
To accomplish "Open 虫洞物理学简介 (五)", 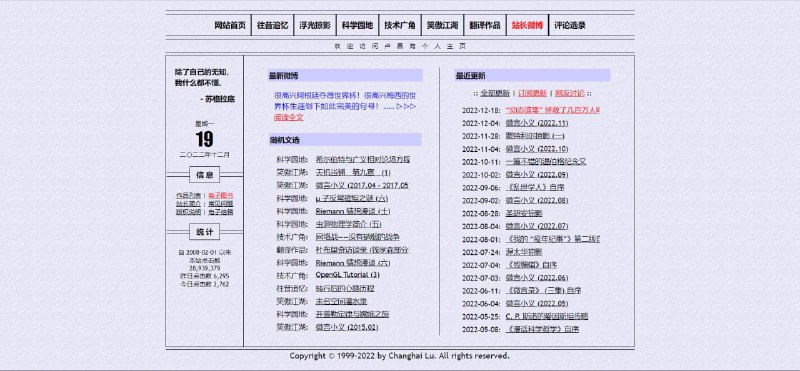I will click(348, 224).
